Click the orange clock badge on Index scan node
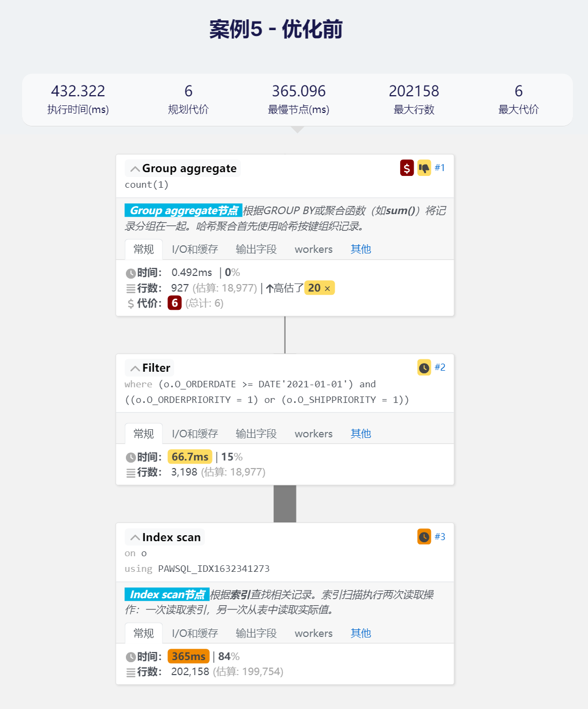Image resolution: width=588 pixels, height=709 pixels. tap(424, 537)
